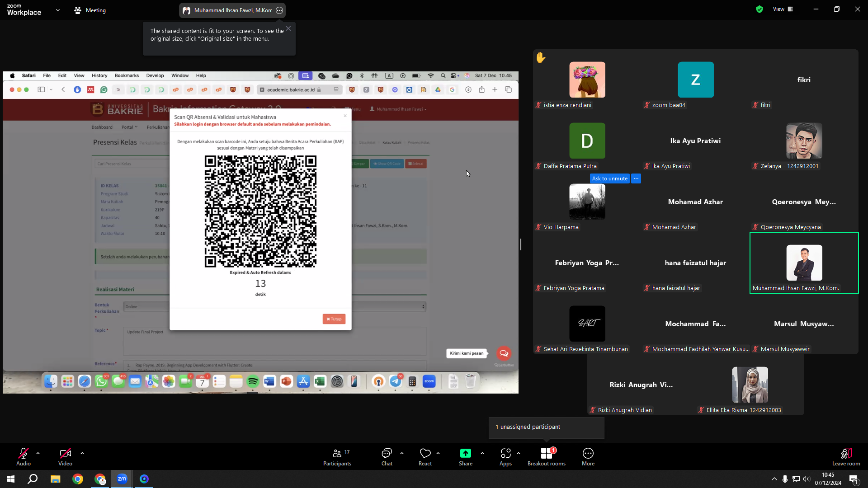Open PowerPoint in the macOS dock
Screen dimensions: 868x488
coord(286,382)
